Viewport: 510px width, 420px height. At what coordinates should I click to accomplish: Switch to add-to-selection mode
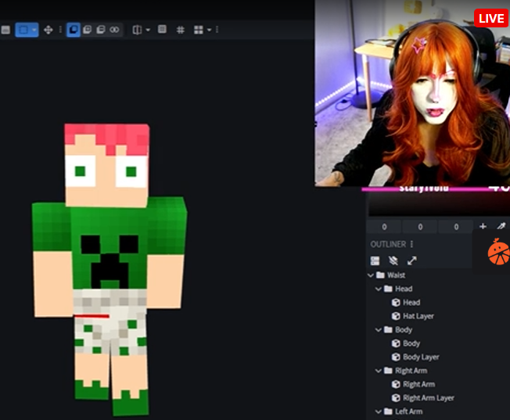point(87,30)
